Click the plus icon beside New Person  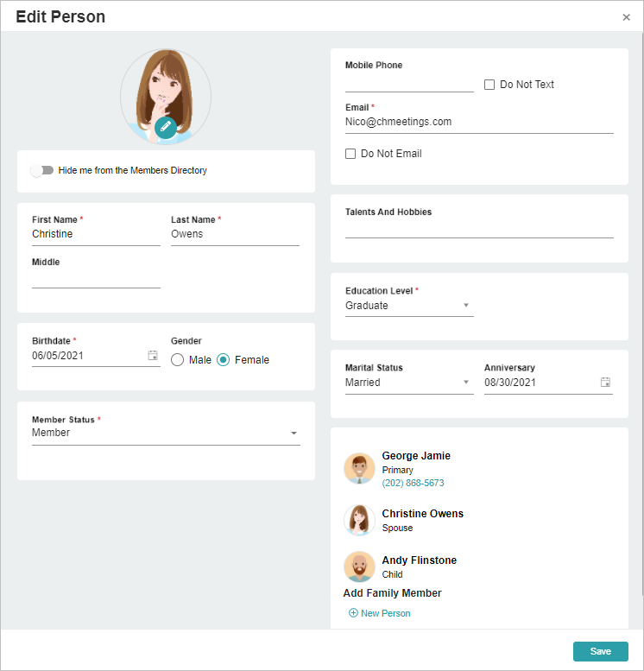point(353,613)
